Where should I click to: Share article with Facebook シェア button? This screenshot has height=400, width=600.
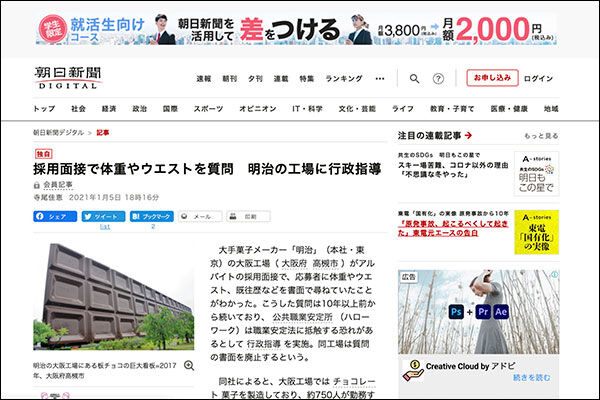click(x=55, y=217)
